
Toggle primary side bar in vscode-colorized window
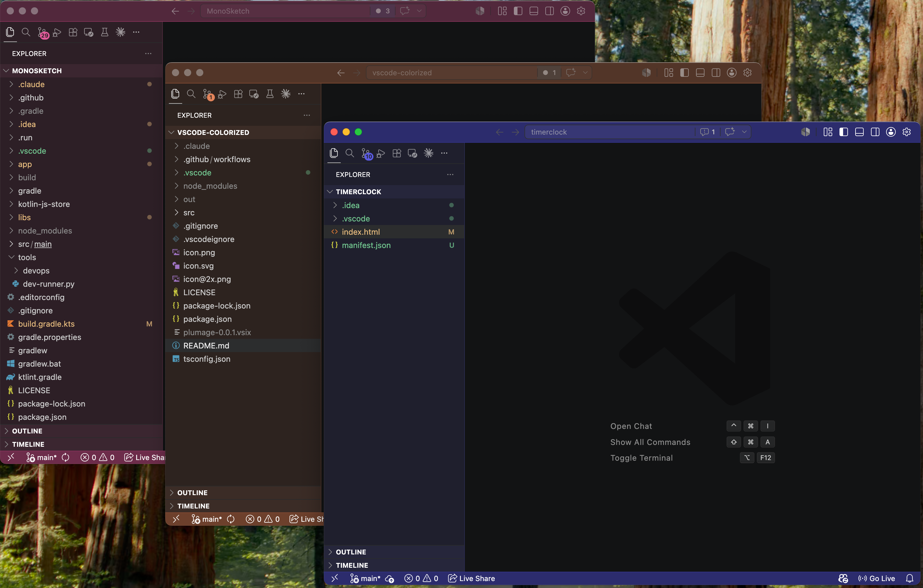[x=684, y=73]
